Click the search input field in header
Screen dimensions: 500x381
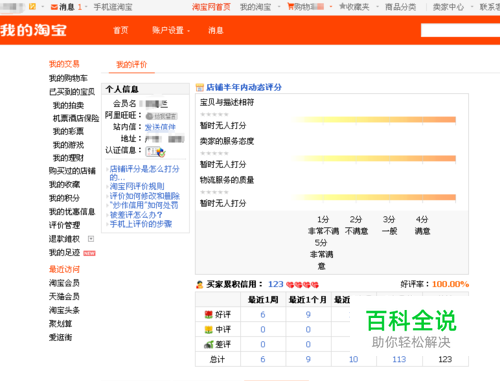click(460, 30)
